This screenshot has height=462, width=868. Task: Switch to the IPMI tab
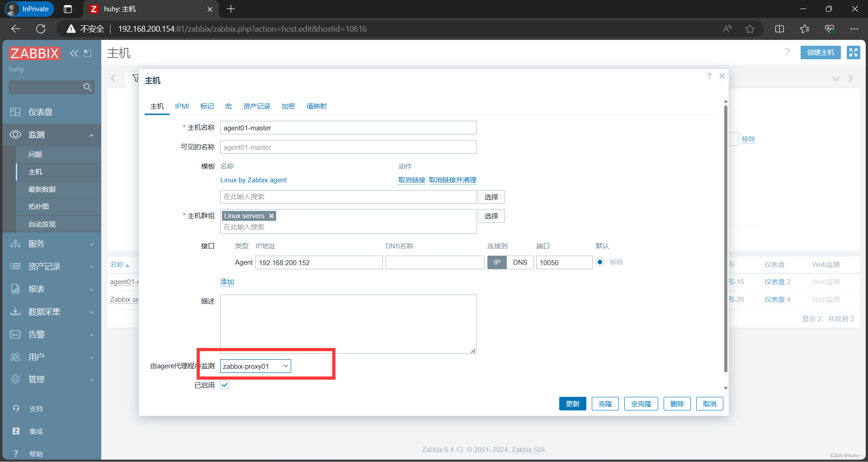pos(182,106)
